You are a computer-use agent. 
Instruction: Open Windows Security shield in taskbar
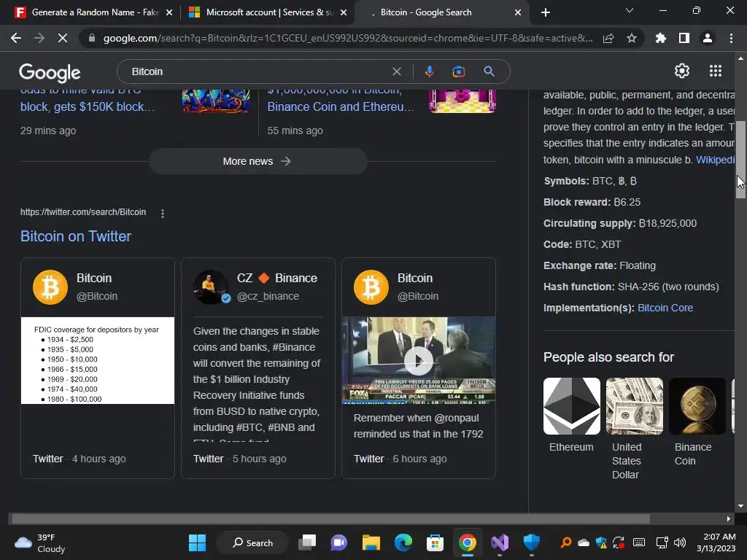531,542
